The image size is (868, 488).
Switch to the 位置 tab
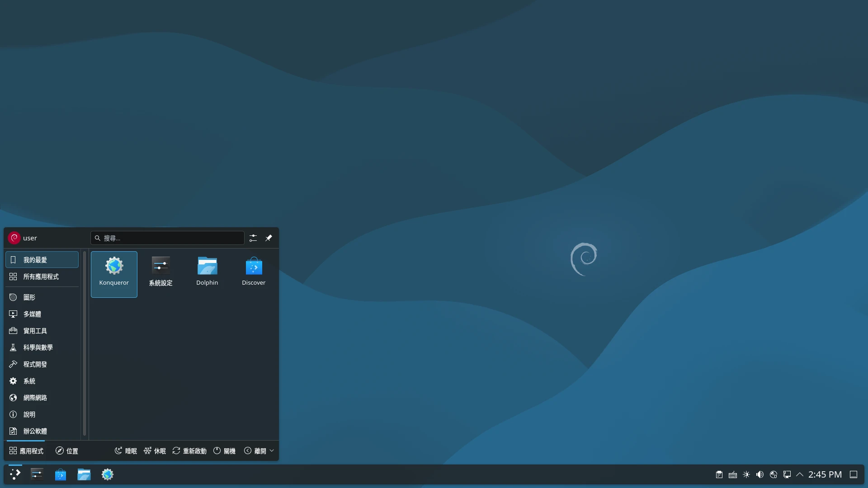[67, 451]
